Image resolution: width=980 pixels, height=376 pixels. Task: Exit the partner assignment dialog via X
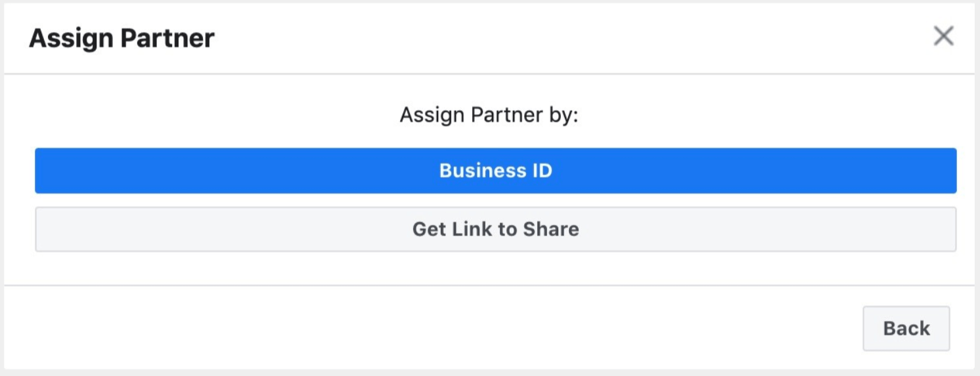(943, 36)
